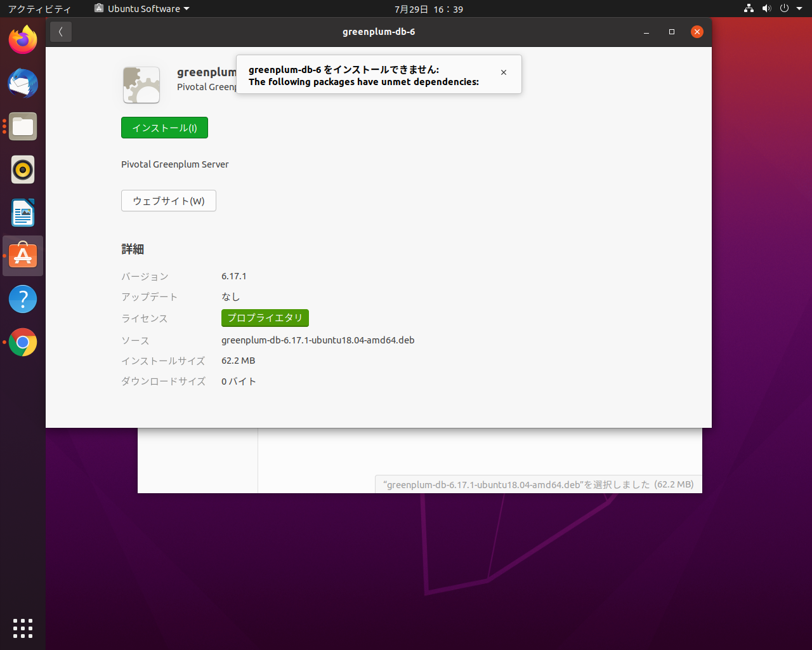Open the ウェブサイト(W) button

169,201
